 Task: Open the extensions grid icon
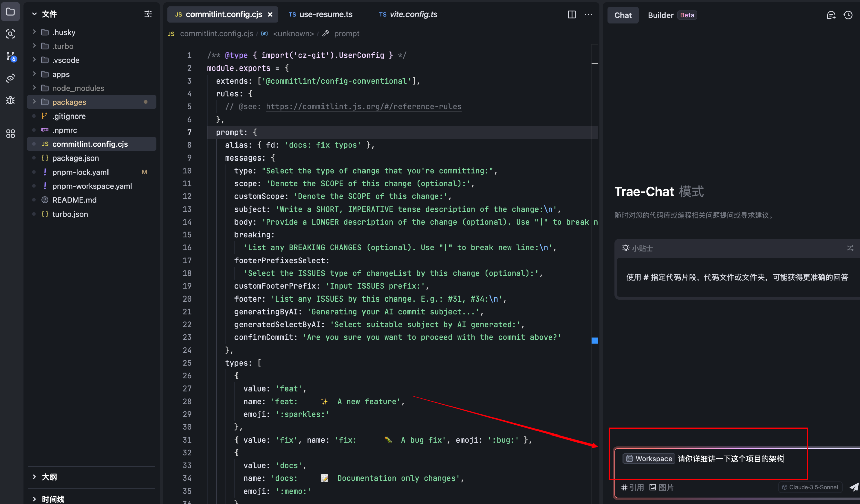[10, 133]
